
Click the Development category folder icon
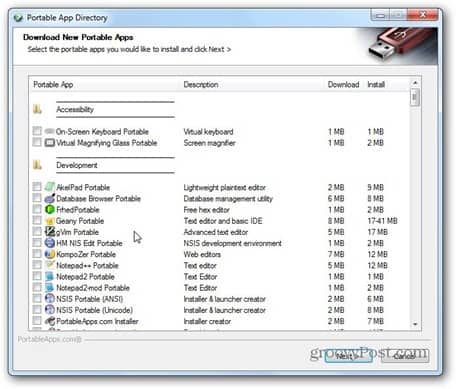click(x=37, y=165)
